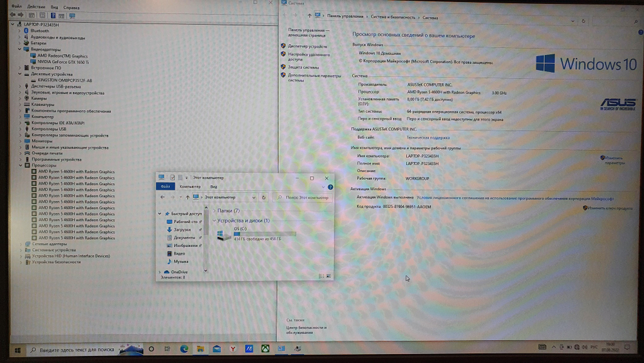Open the Windows Start menu

tap(17, 350)
